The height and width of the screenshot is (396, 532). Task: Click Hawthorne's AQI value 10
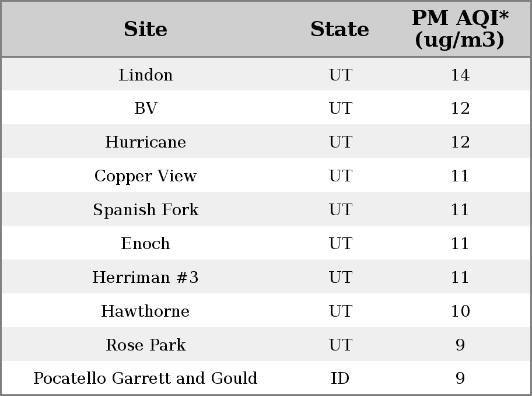[460, 311]
